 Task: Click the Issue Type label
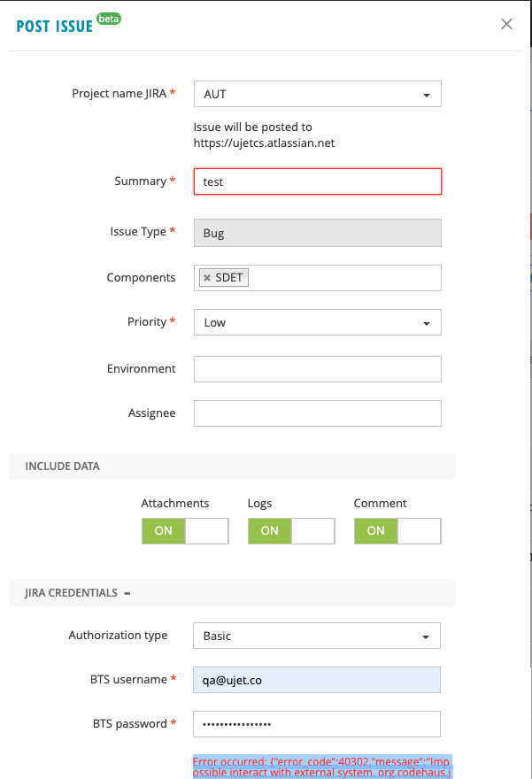138,232
